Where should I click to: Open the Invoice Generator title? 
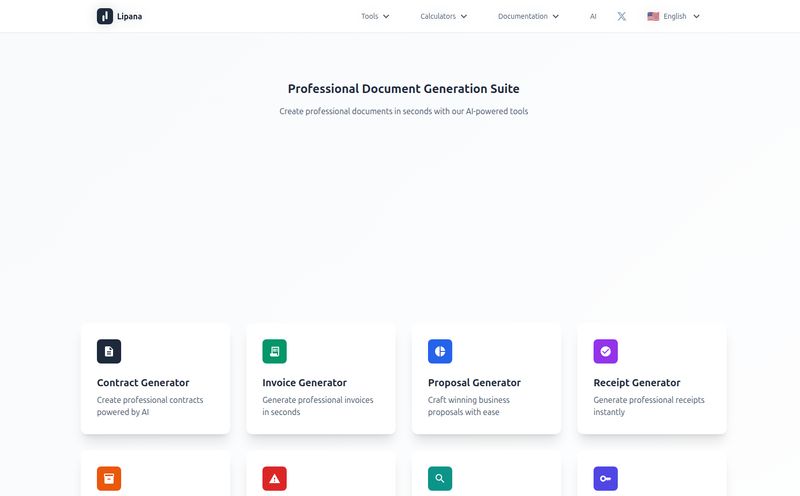tap(305, 383)
